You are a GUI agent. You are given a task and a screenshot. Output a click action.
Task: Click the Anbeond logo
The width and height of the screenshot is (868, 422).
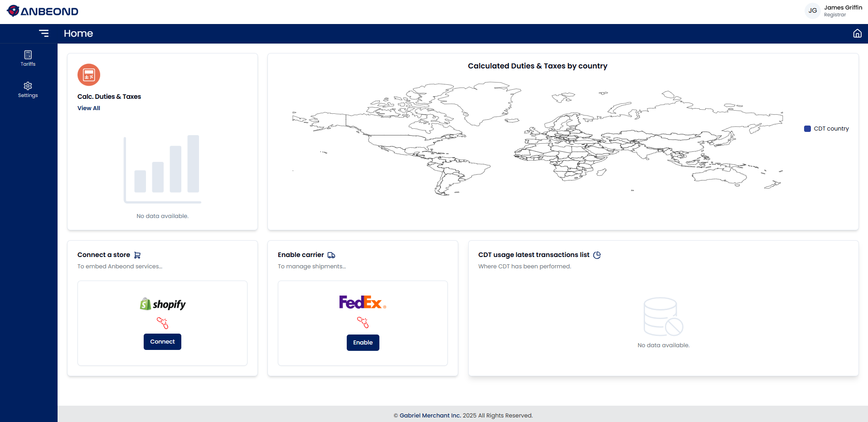43,11
